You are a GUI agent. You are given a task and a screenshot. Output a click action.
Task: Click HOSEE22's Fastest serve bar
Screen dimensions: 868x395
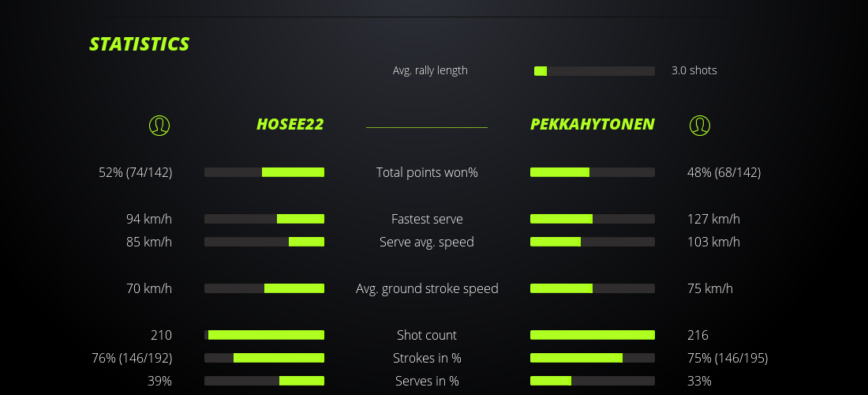pyautogui.click(x=264, y=219)
